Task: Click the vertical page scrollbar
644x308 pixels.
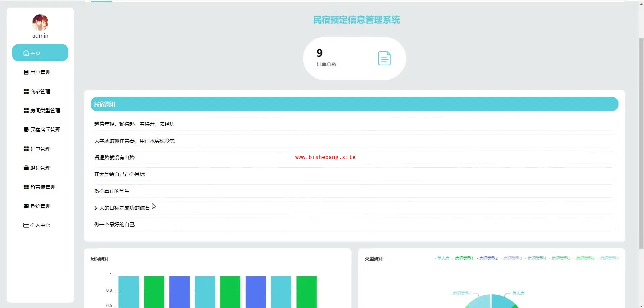Action: click(x=641, y=144)
